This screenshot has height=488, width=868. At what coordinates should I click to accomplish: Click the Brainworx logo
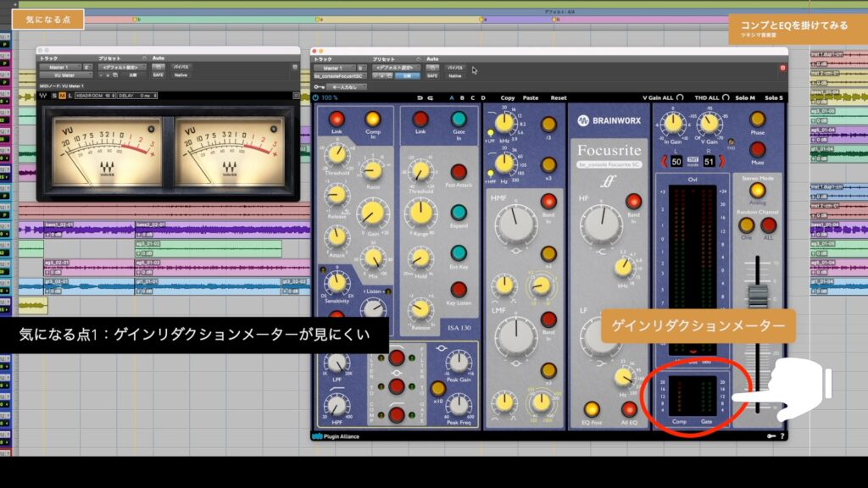pos(609,120)
